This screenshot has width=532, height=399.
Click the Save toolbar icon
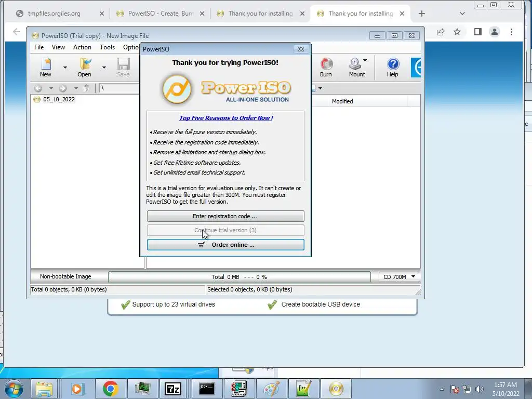click(123, 67)
